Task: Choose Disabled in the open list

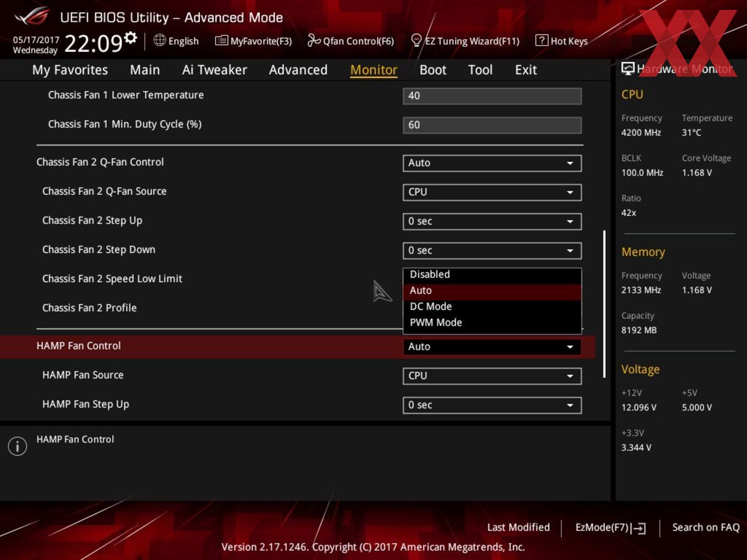Action: pyautogui.click(x=492, y=275)
